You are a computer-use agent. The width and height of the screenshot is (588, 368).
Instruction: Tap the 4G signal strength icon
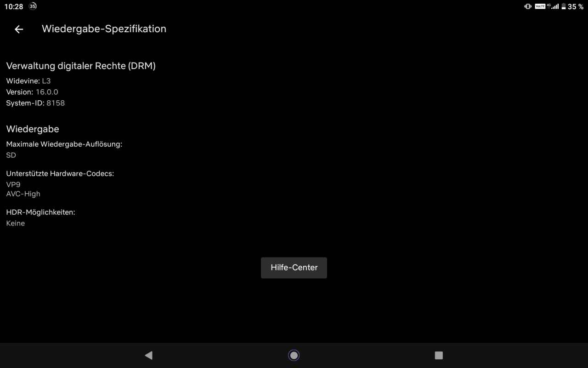coord(553,6)
